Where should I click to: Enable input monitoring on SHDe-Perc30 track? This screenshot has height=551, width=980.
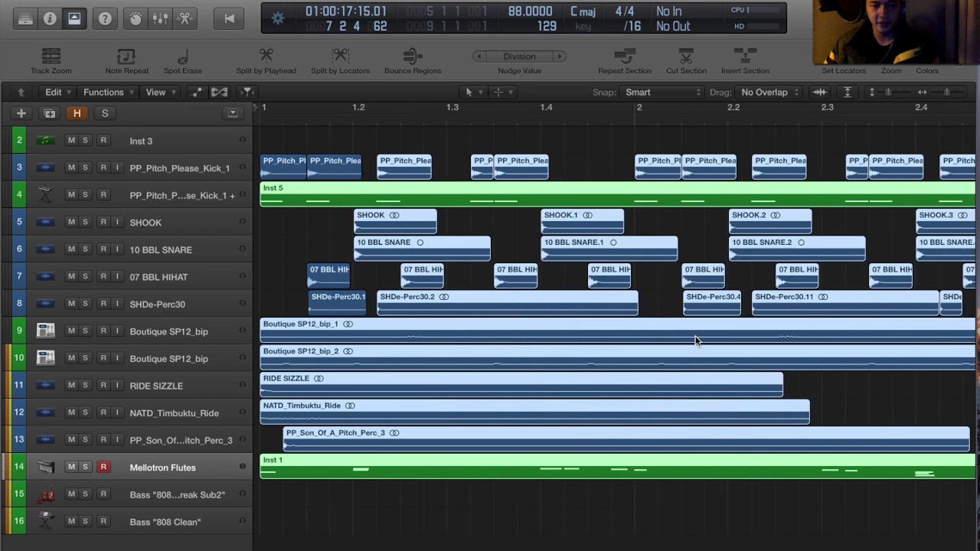117,304
